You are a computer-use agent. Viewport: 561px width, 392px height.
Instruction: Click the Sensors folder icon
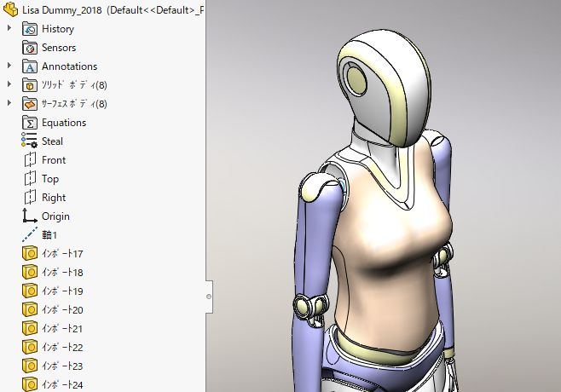[30, 48]
